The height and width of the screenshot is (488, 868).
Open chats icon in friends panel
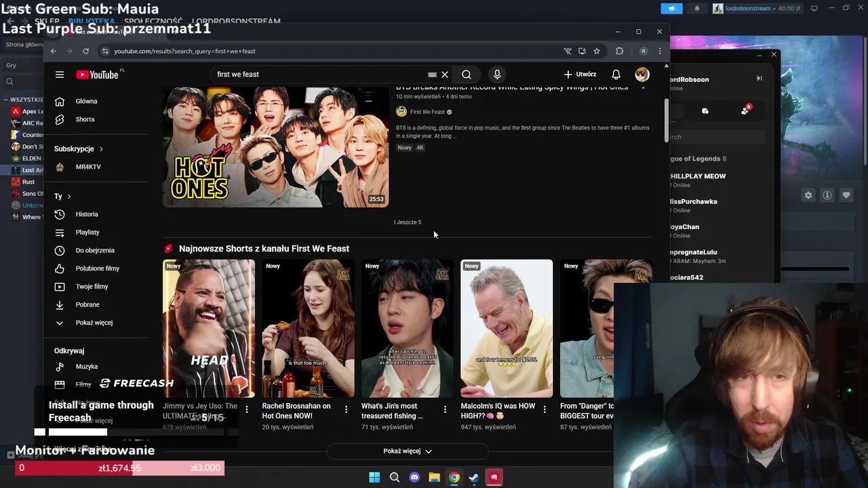coord(705,110)
